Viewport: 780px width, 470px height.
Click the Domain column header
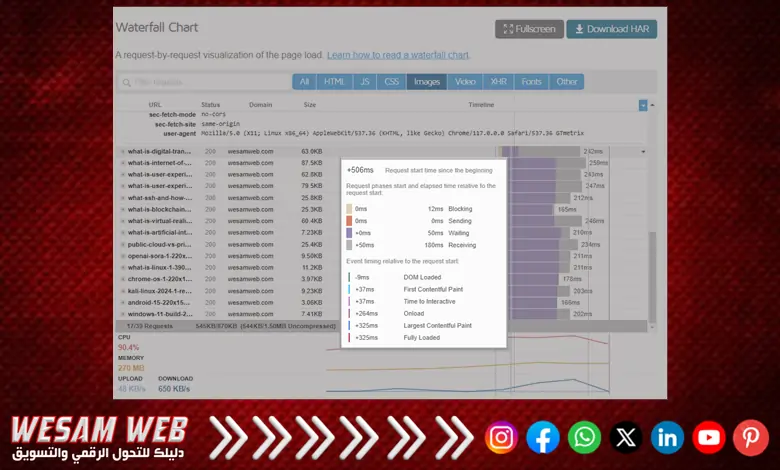coord(260,105)
